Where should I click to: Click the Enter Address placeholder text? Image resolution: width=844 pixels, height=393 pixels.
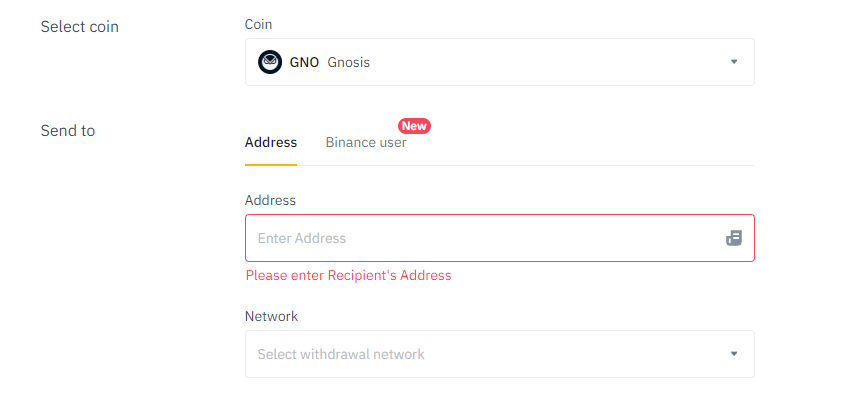(x=301, y=238)
